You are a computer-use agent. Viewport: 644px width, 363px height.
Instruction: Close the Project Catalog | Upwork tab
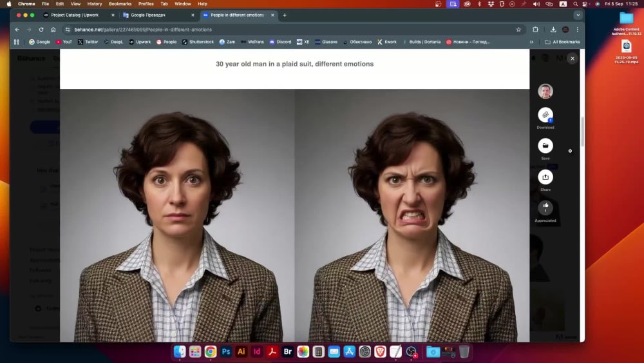pyautogui.click(x=113, y=15)
